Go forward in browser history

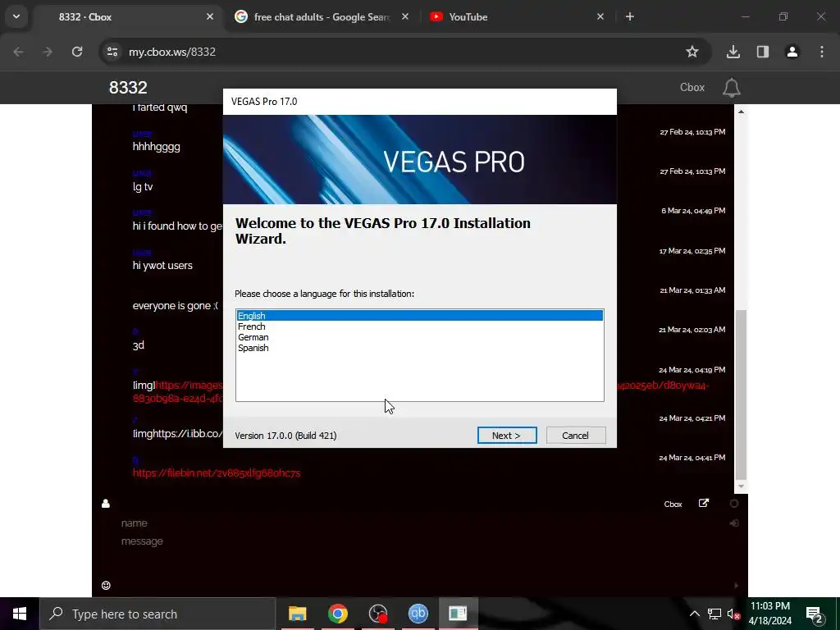click(47, 52)
